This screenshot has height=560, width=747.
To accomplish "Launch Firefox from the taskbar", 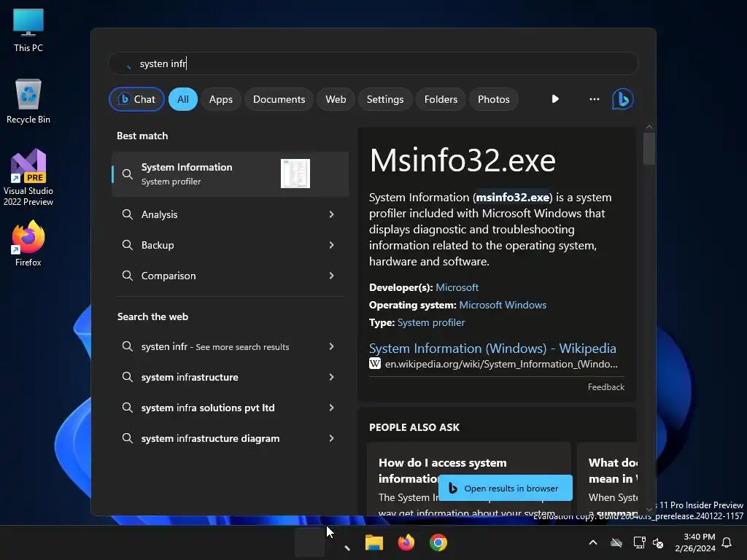I will pyautogui.click(x=406, y=542).
